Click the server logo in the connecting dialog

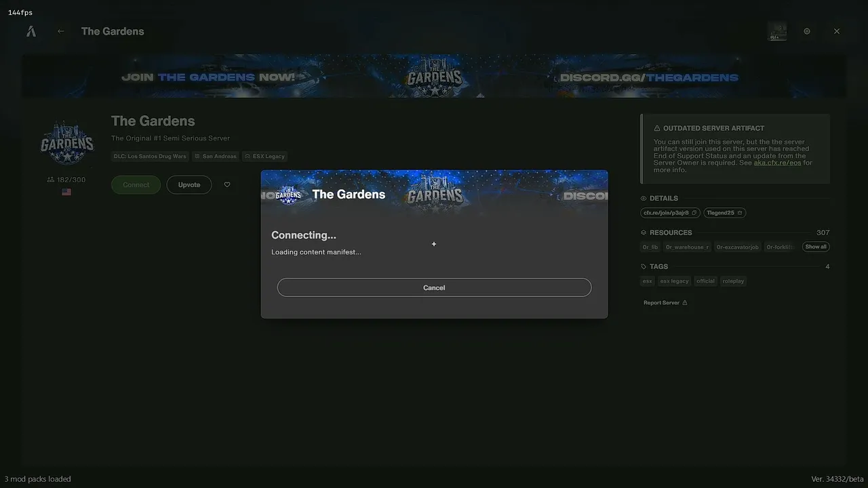288,195
